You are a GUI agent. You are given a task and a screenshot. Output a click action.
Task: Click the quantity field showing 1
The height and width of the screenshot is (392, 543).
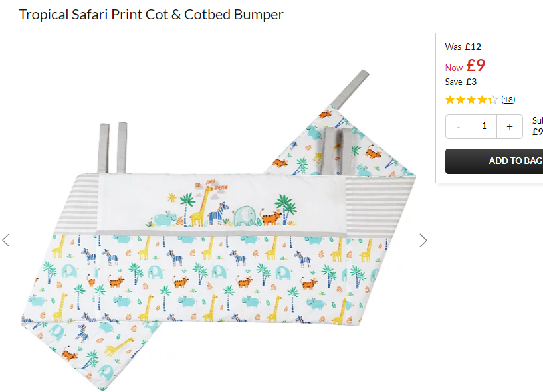click(x=484, y=126)
